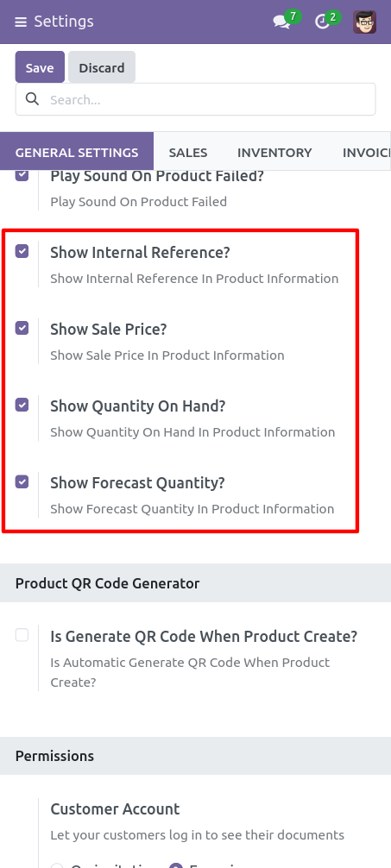Focus the settings Search field
The height and width of the screenshot is (868, 391).
click(x=195, y=99)
